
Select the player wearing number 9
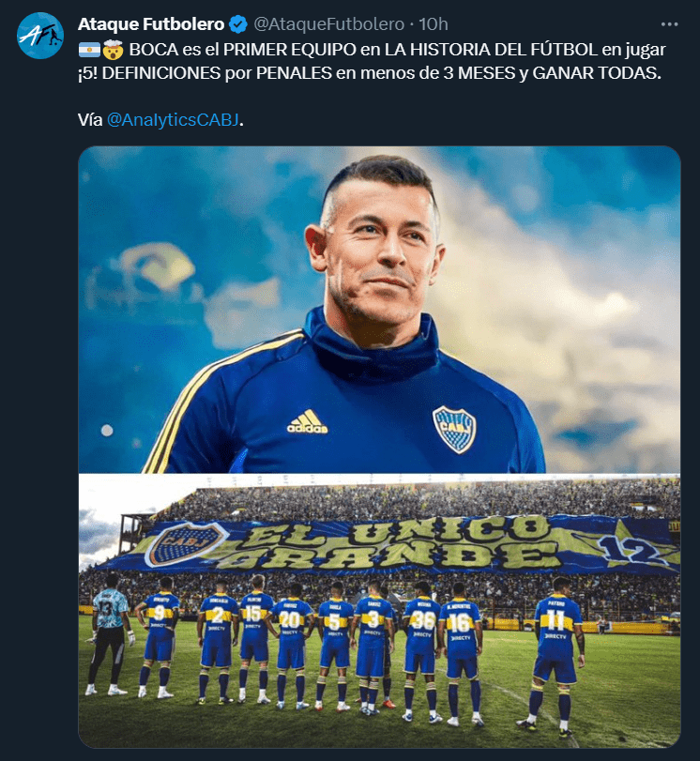coord(157,638)
